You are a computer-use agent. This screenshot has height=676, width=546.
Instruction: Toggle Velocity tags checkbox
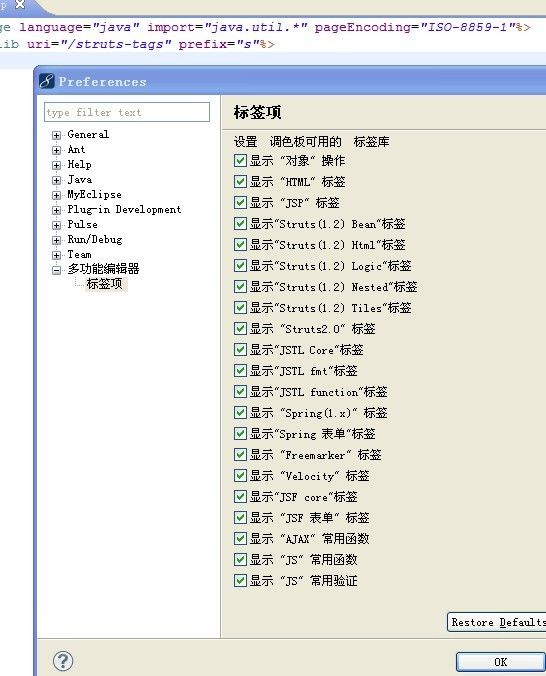coord(240,476)
